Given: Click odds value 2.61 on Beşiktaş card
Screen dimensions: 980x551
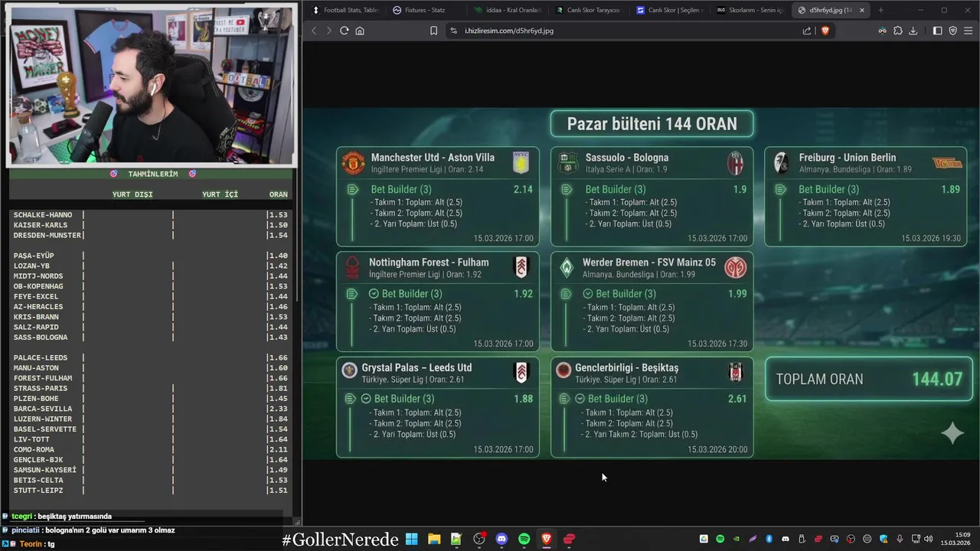Looking at the screenshot, I should pyautogui.click(x=737, y=398).
